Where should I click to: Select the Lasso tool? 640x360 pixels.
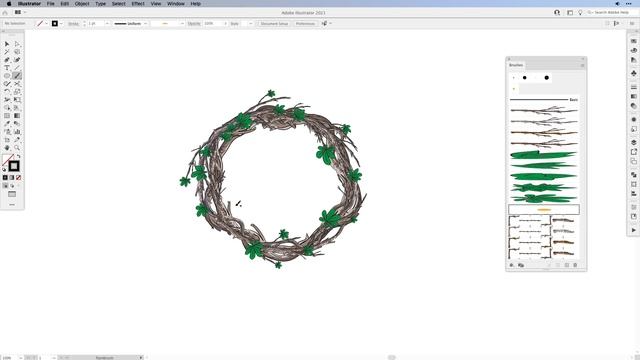(x=17, y=52)
